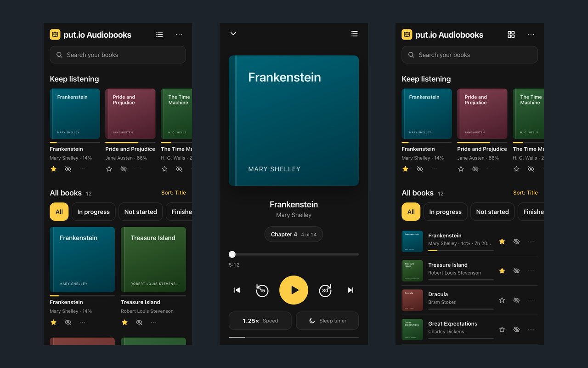Screen dimensions: 588x368
Task: Open Sort: Title menu in grid-view screen
Action: point(174,193)
